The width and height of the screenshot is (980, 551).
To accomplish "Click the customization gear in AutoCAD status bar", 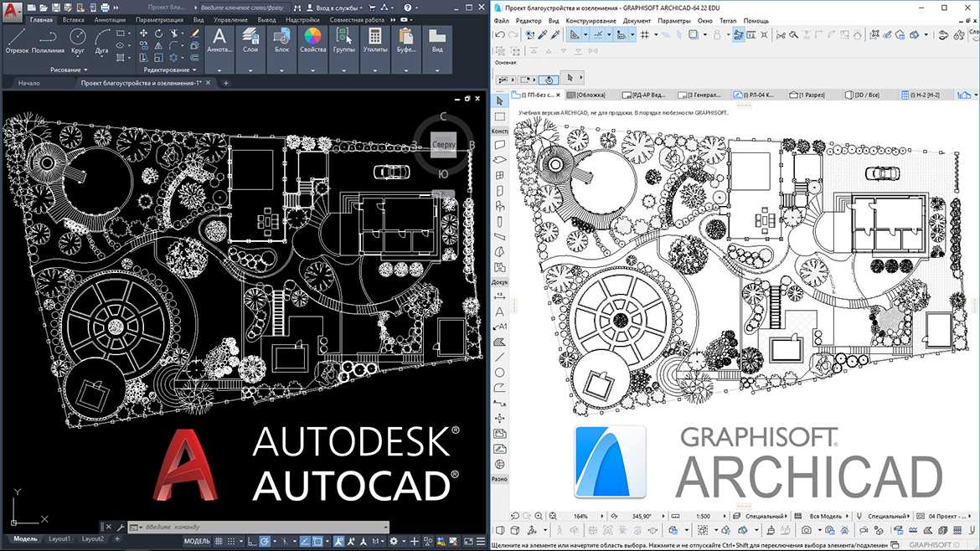I will coord(394,541).
